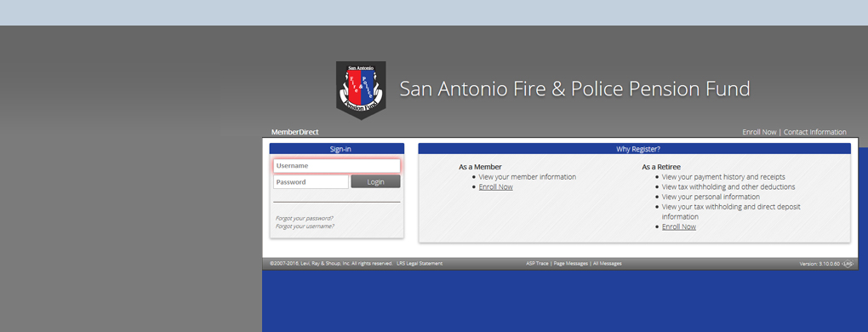
Task: Open Page Messages in the footer
Action: [571, 263]
